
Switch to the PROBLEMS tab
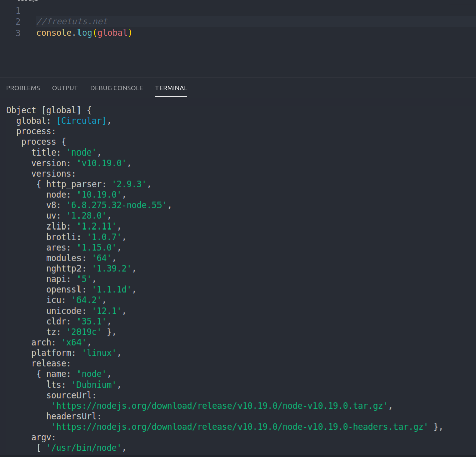[23, 88]
